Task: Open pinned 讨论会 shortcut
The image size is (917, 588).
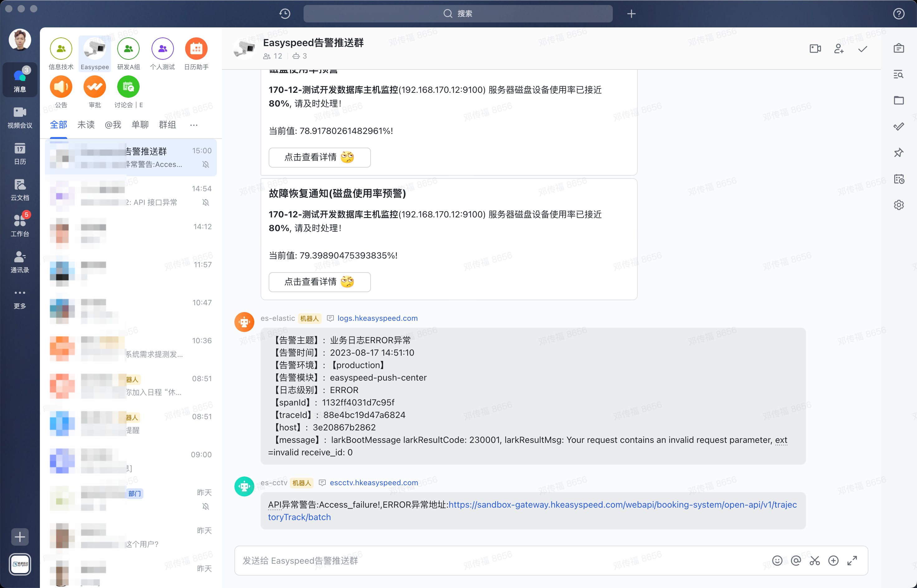Action: (128, 92)
